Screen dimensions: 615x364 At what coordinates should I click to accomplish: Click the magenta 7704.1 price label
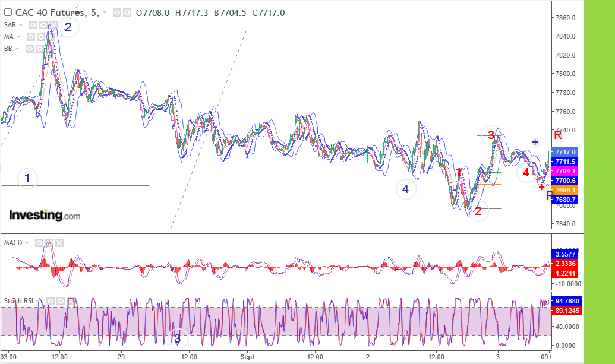[565, 171]
